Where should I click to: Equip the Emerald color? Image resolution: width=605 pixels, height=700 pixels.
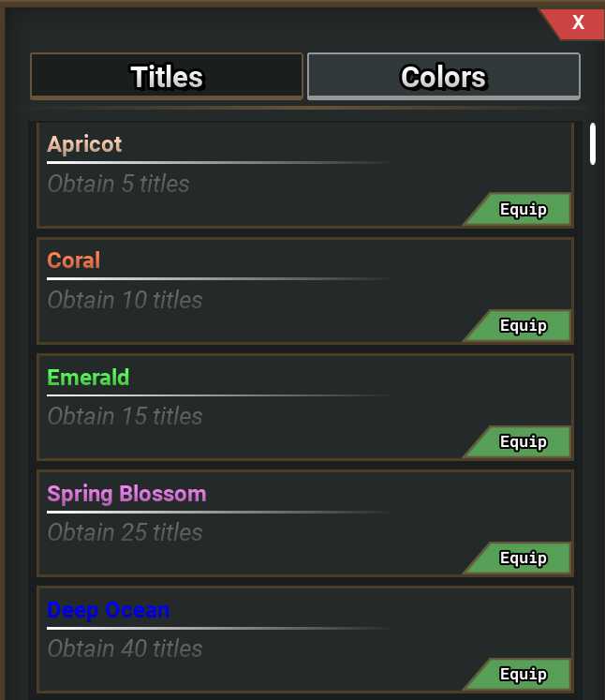tap(523, 441)
